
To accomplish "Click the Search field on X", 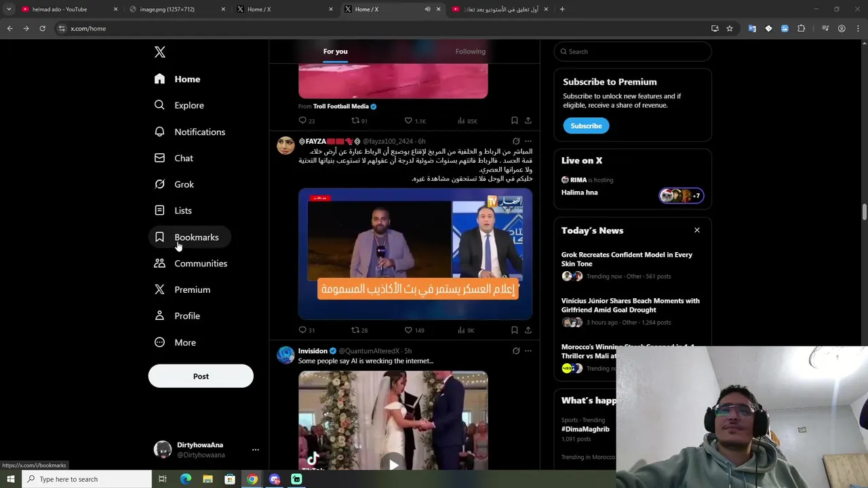I will 633,52.
